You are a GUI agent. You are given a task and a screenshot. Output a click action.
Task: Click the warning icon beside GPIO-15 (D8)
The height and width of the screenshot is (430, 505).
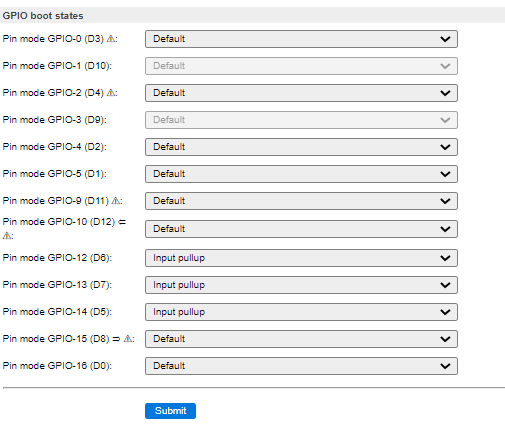(128, 339)
